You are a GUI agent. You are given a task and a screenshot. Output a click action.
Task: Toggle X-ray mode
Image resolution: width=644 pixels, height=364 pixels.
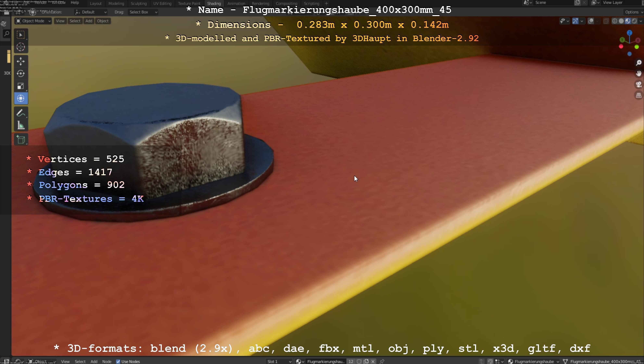click(x=606, y=21)
